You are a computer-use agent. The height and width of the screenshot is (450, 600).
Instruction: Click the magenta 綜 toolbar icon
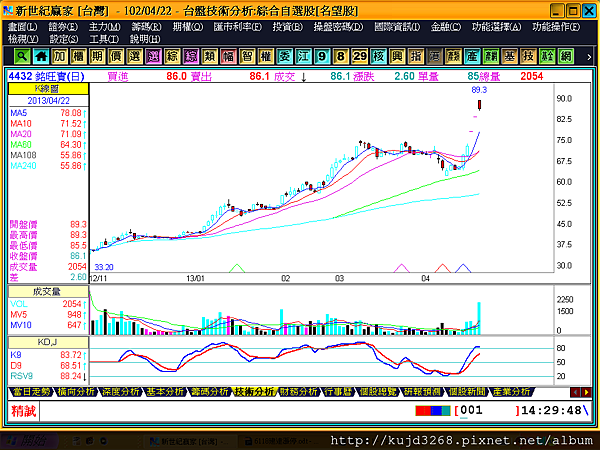point(191,57)
